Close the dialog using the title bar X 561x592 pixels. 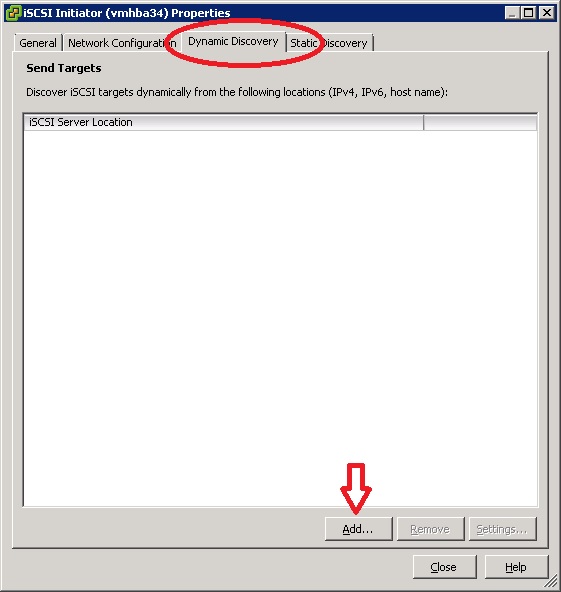(x=546, y=13)
